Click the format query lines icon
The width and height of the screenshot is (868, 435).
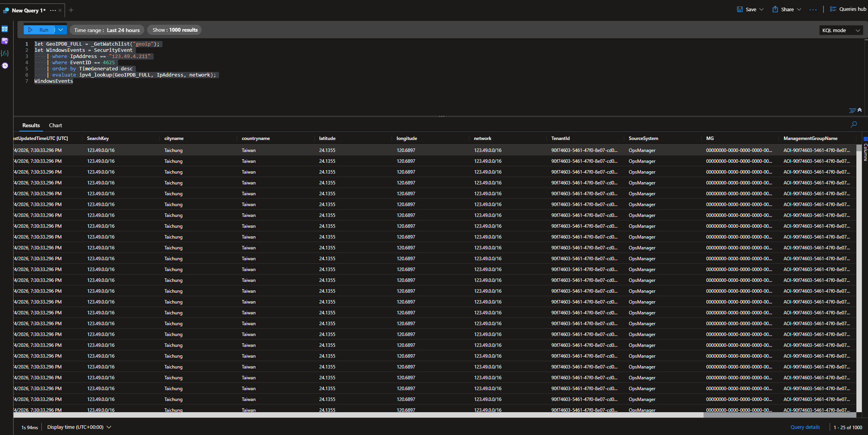pos(852,111)
